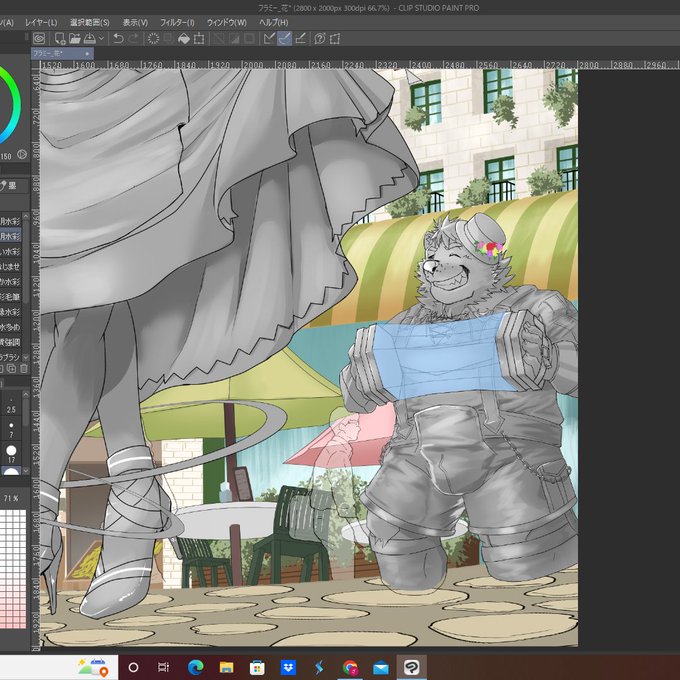Create a new canvas with New icon
This screenshot has width=680, height=680.
coord(60,39)
